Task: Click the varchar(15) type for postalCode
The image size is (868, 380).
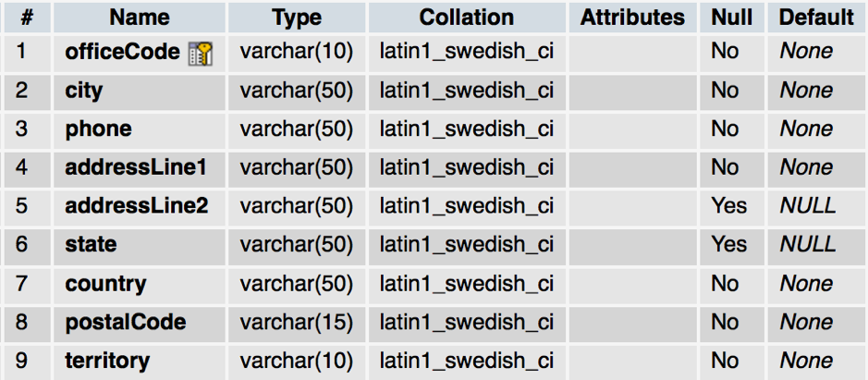Action: 297,322
